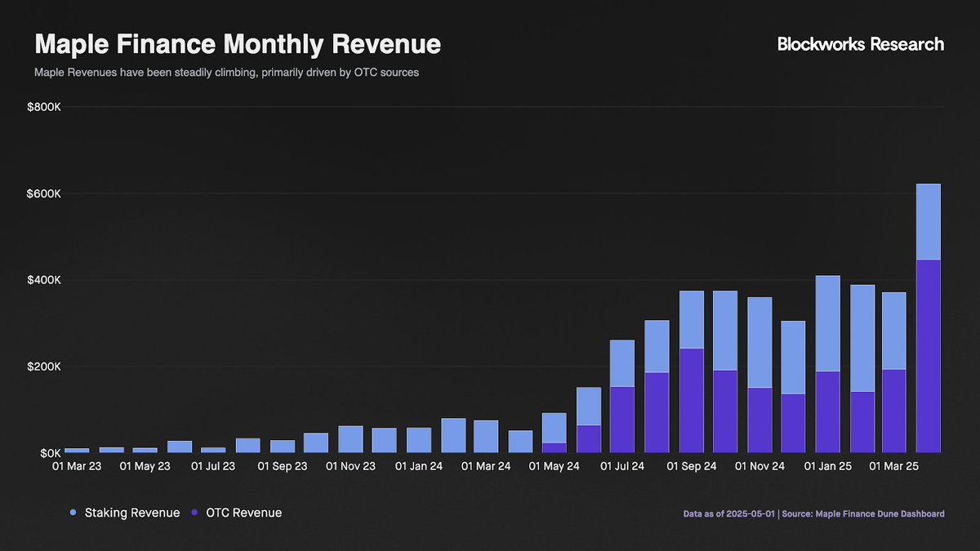Click the 01 Jan 24 axis label
The width and height of the screenshot is (980, 551).
point(418,465)
